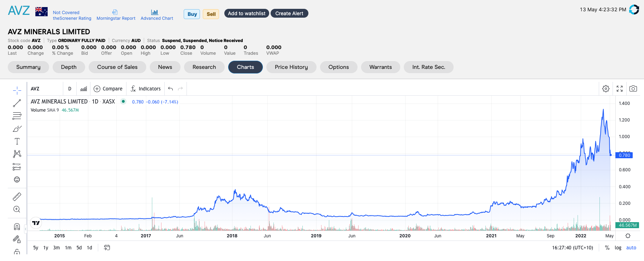Select the ruler measure tool
Screen dimensions: 644x261
17,196
